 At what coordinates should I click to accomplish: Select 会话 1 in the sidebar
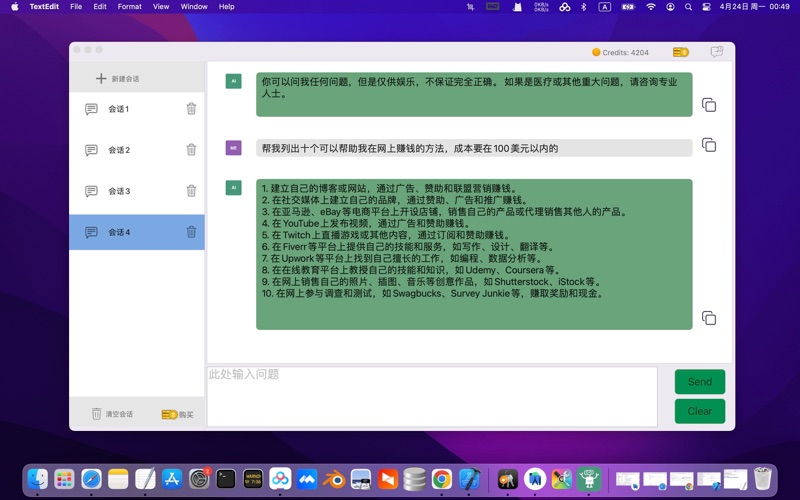tap(119, 109)
